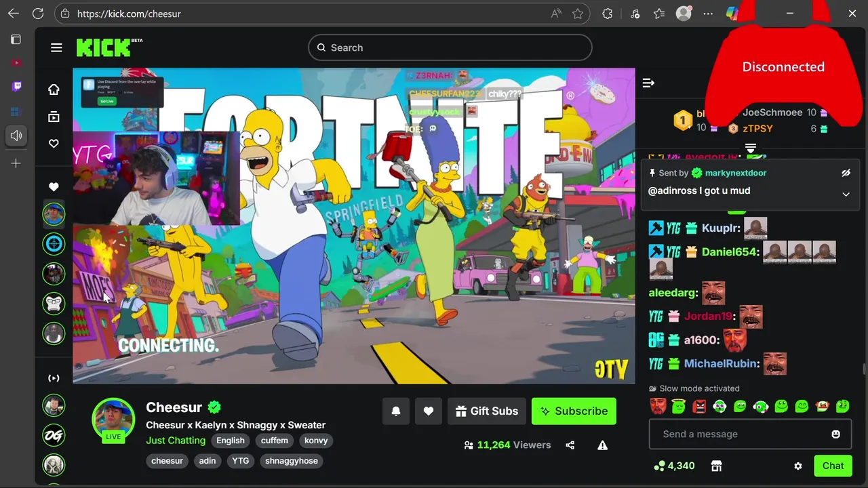Switch to the Twitch vertical tab
868x488 pixels.
(16, 86)
